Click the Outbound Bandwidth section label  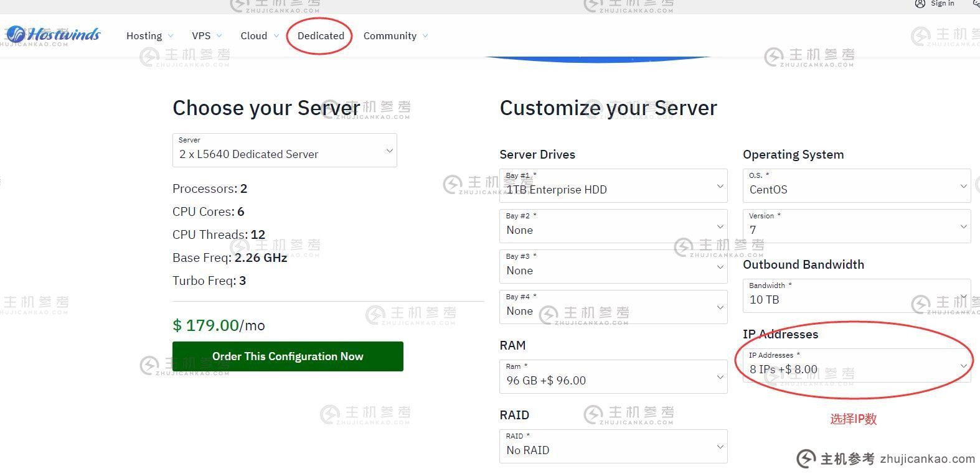coord(803,264)
